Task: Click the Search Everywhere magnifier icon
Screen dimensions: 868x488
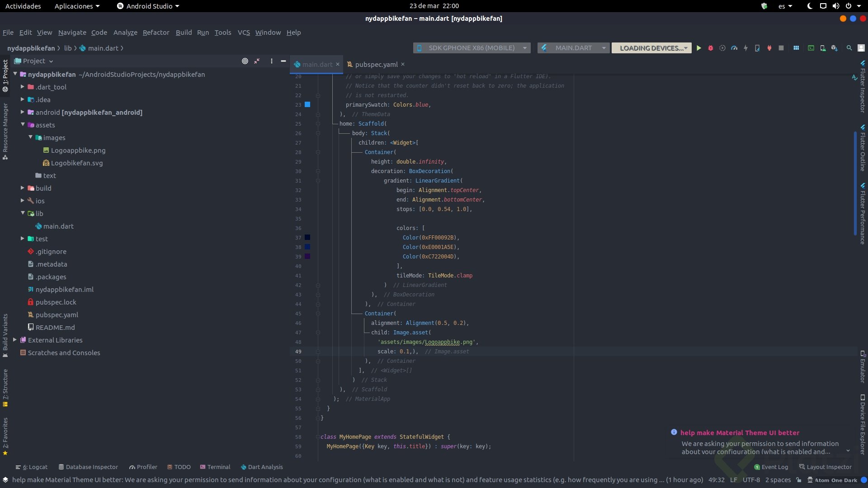Action: [849, 48]
